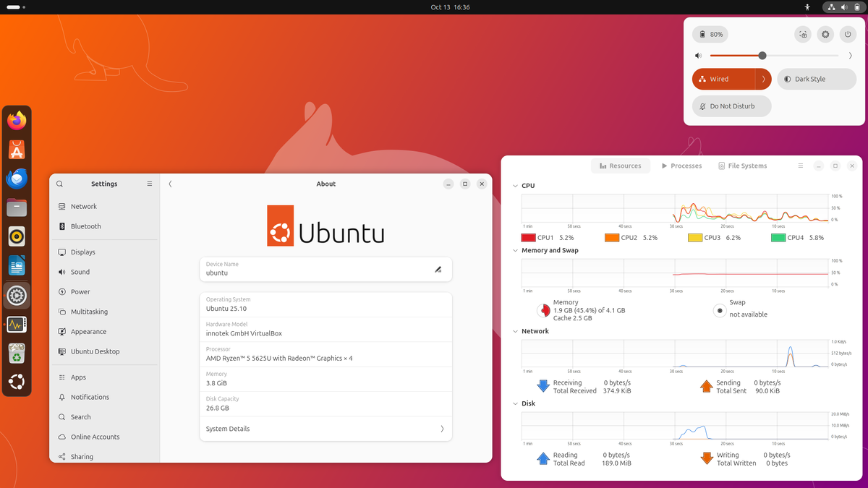Screen dimensions: 868x488
Task: Toggle the Wired network connection
Action: [x=723, y=79]
